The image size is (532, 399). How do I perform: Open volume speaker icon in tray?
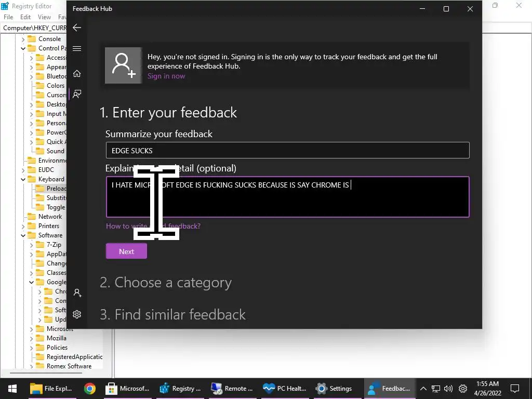click(x=448, y=389)
